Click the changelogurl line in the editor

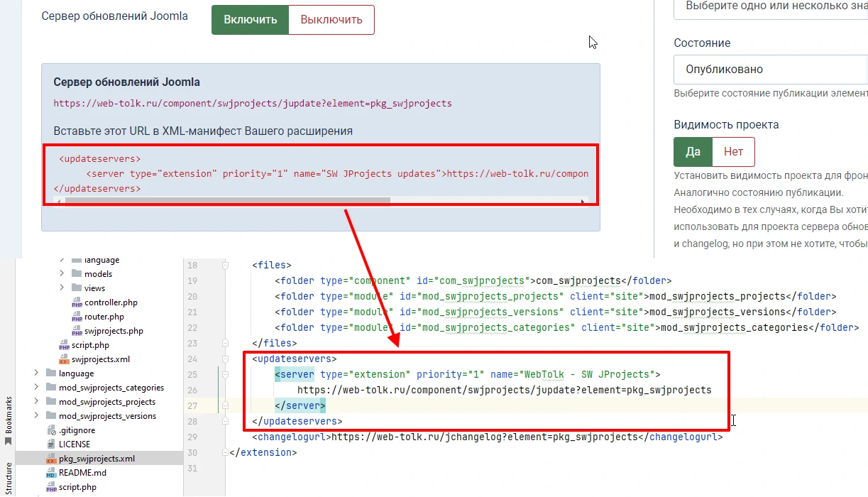[x=487, y=437]
